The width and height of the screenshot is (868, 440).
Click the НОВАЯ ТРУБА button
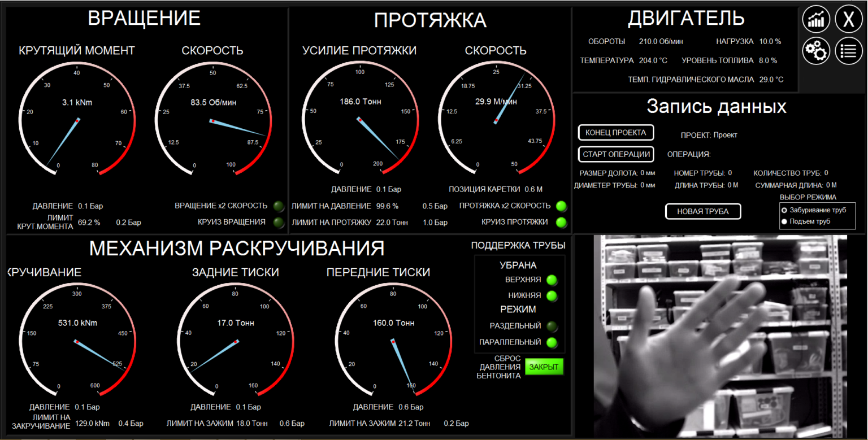pos(703,211)
